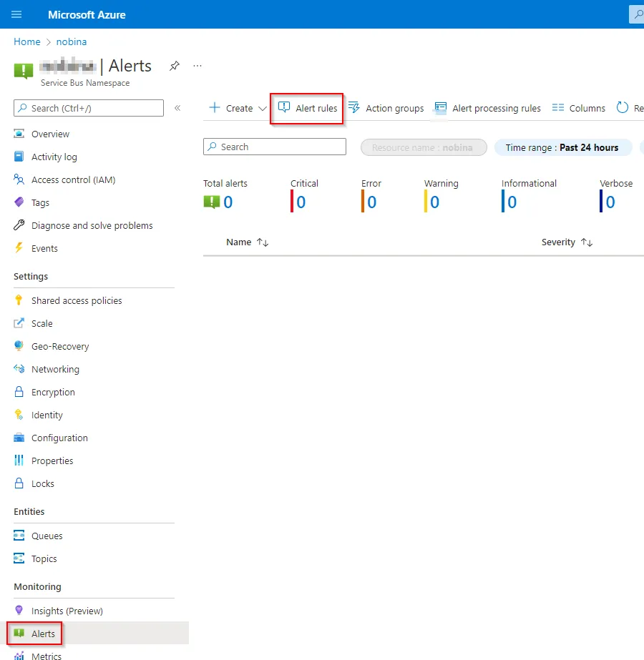Open Queues under Entities
Screen dimensions: 644x660
tap(47, 536)
